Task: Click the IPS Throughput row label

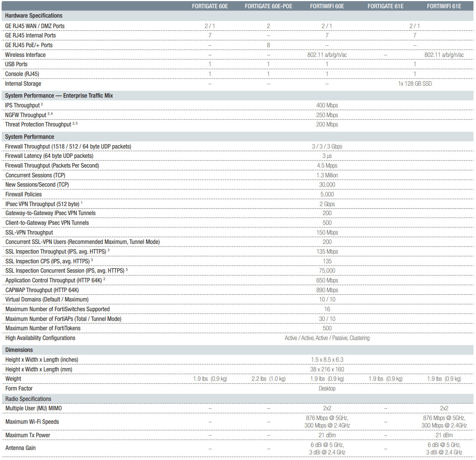Action: point(22,105)
